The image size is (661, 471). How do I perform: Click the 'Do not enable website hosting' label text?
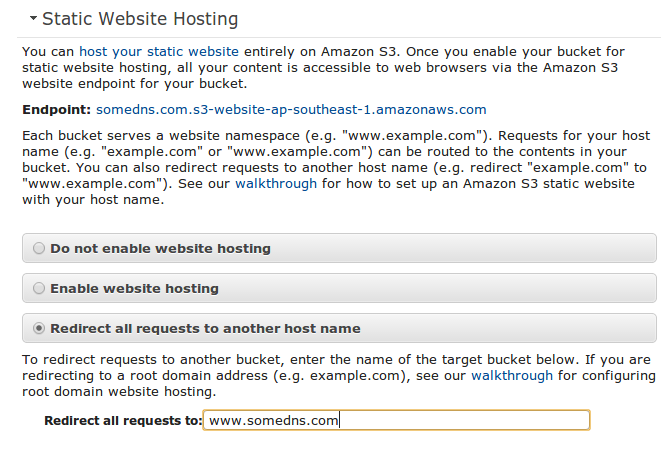click(x=160, y=249)
